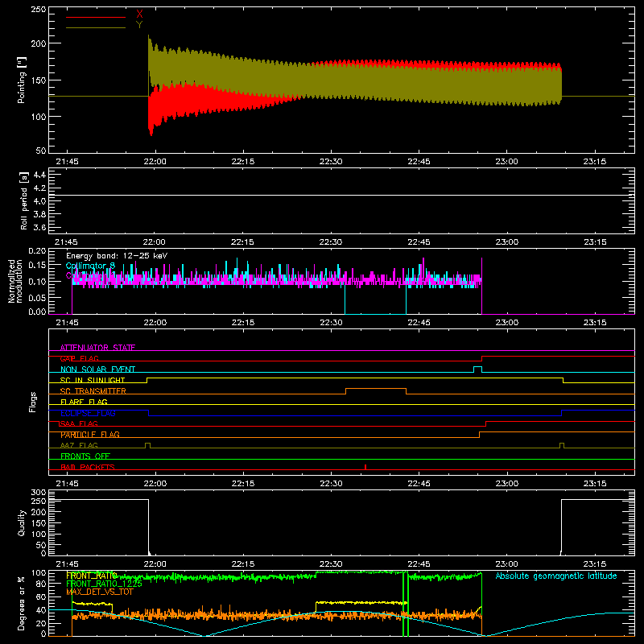644x644 pixels.
Task: Click the raised SC_TRANSMITTER segment
Action: click(376, 389)
